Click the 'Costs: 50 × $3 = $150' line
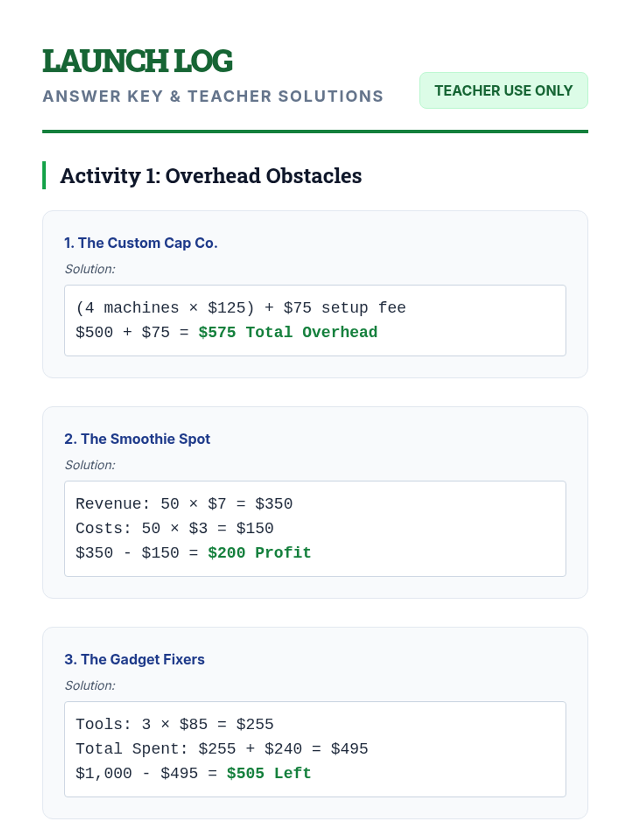630x840 pixels. click(174, 528)
